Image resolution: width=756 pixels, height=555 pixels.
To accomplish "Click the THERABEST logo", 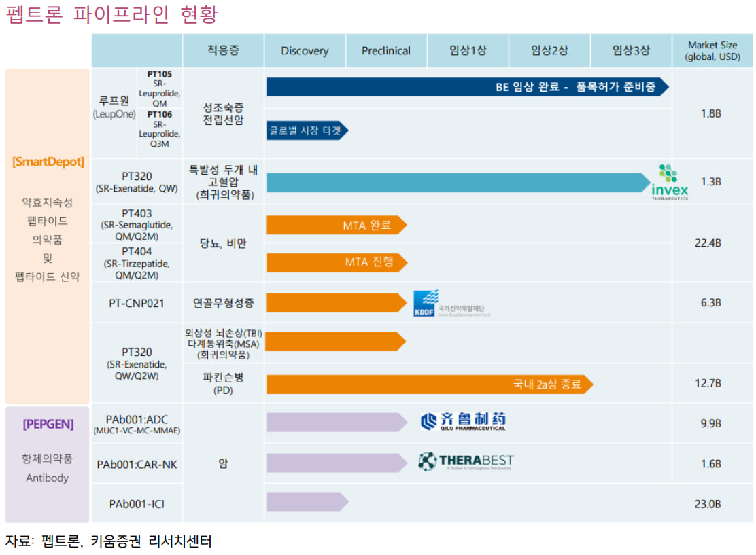I will pyautogui.click(x=466, y=462).
